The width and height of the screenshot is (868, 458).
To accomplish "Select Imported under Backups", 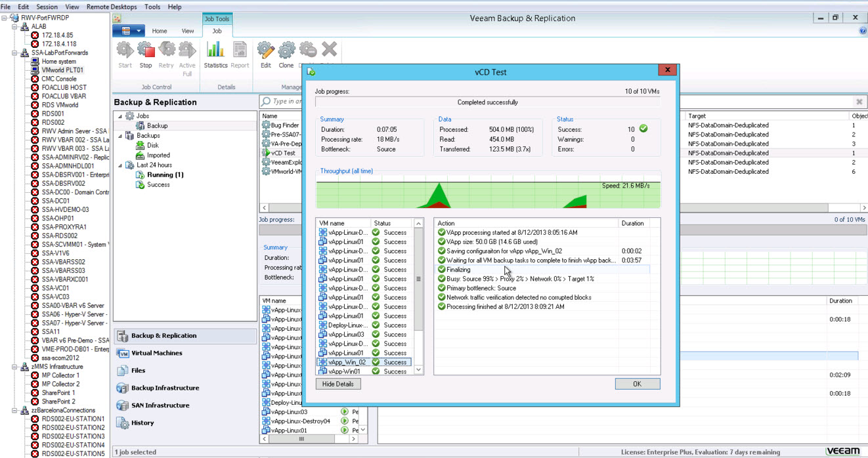I will (x=158, y=156).
